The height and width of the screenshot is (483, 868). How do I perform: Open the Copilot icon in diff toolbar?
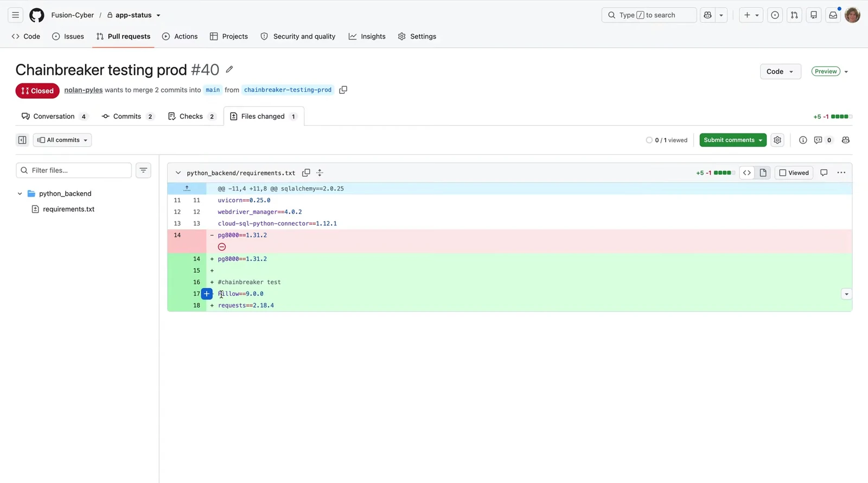click(x=845, y=140)
